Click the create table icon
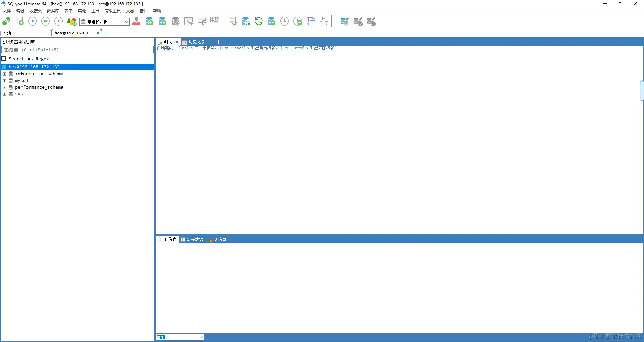Viewport: 644px width, 342px height. 202,21
